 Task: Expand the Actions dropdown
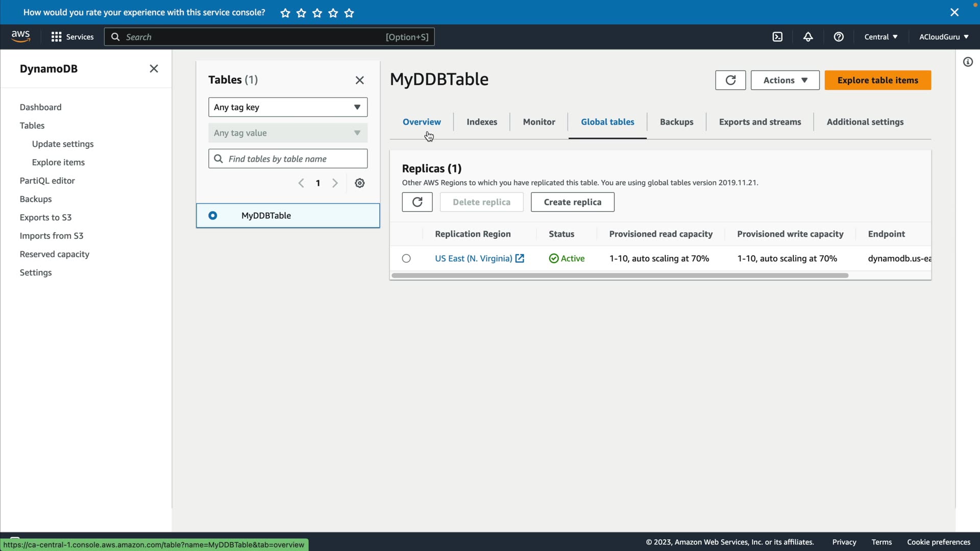coord(785,80)
